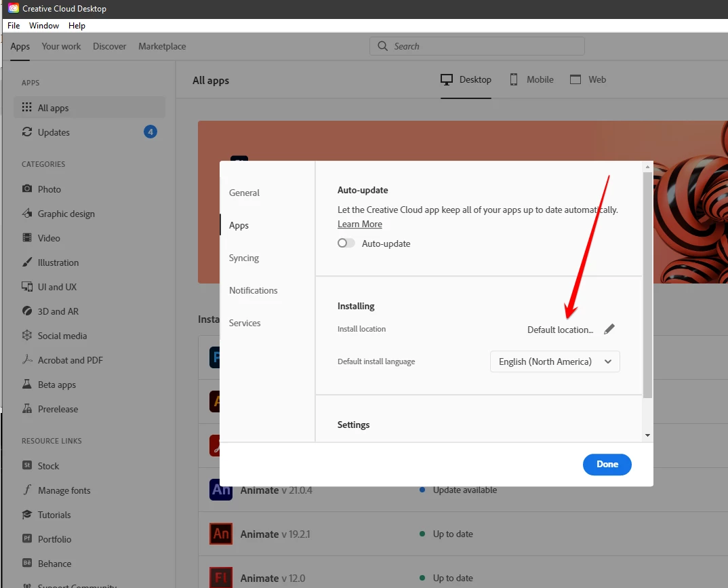Open the Behance icon
The width and height of the screenshot is (728, 588).
pyautogui.click(x=27, y=563)
